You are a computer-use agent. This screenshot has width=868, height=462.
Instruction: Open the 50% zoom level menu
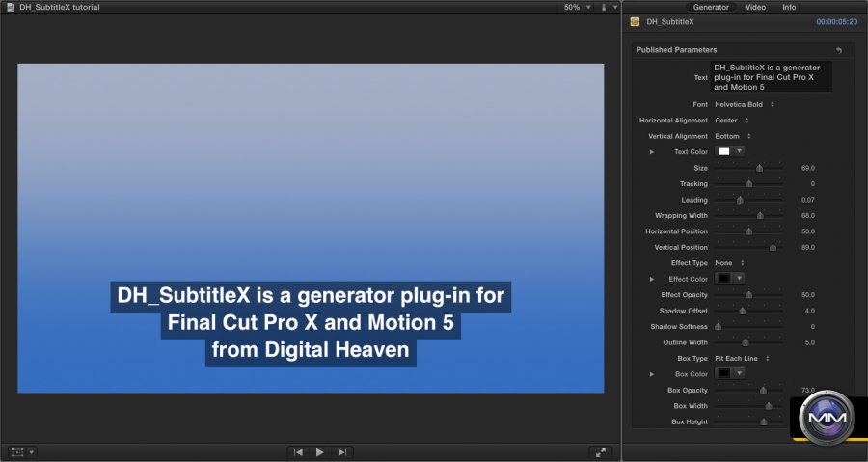click(x=578, y=7)
